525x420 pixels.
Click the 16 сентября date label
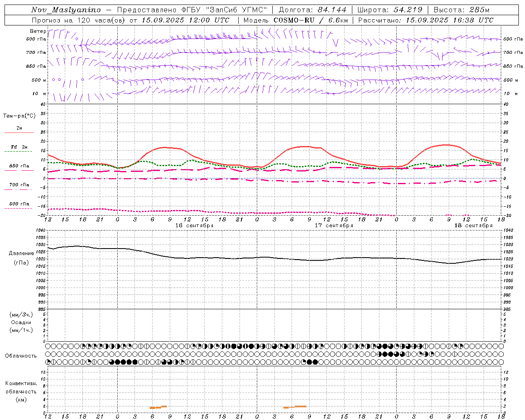pos(194,226)
